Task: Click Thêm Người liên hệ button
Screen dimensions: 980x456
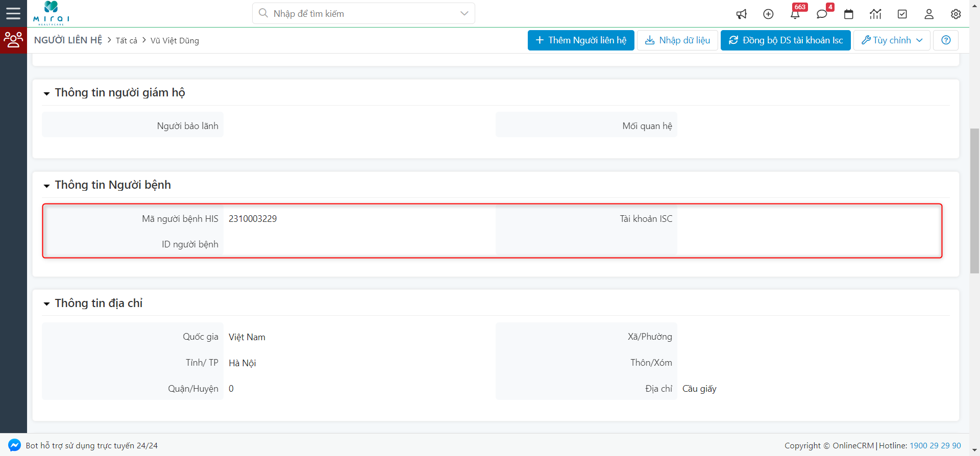Action: (581, 40)
